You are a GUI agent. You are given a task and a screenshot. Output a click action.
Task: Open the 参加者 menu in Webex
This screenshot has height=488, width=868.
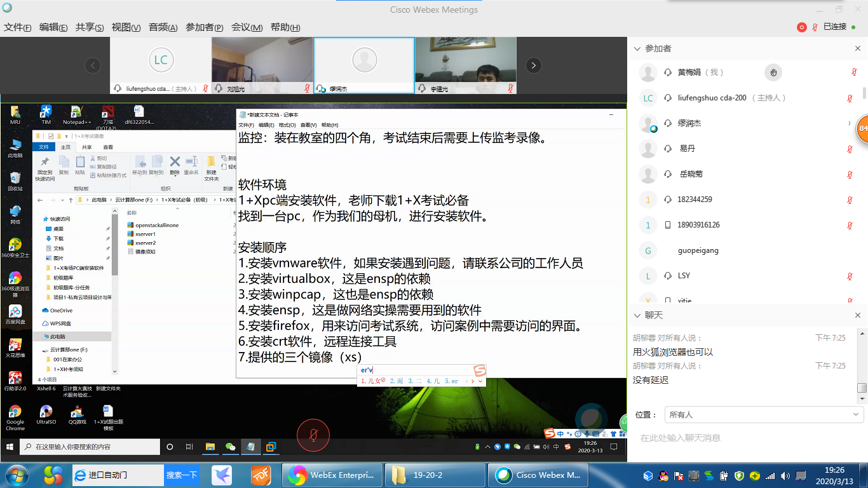(x=205, y=27)
